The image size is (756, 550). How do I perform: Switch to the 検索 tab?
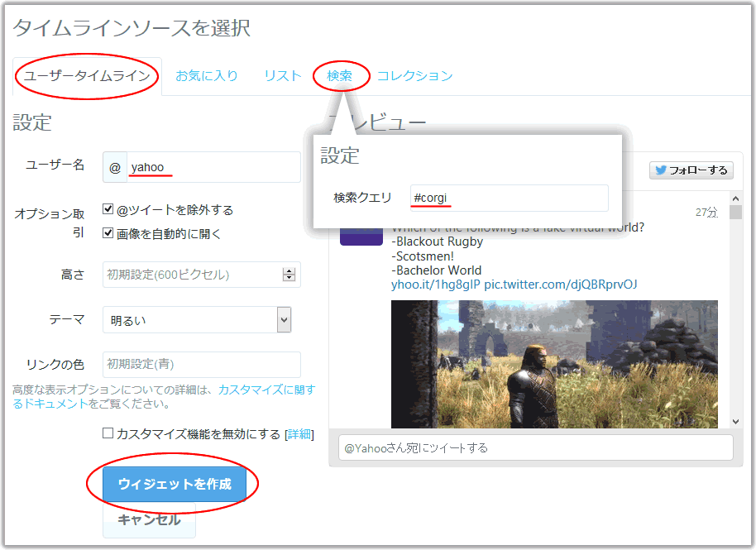pos(340,76)
